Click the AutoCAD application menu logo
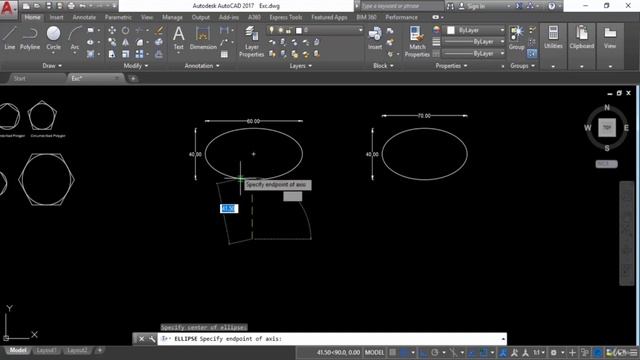 (7, 8)
